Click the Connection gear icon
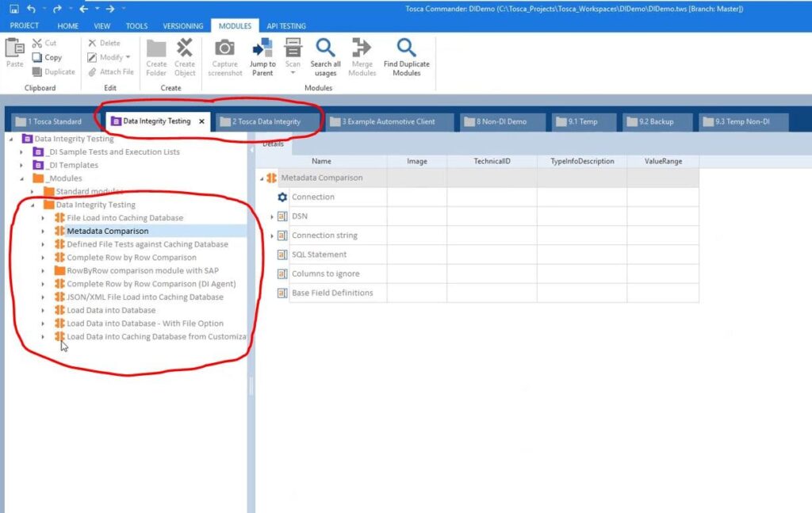The width and height of the screenshot is (812, 513). (x=282, y=197)
